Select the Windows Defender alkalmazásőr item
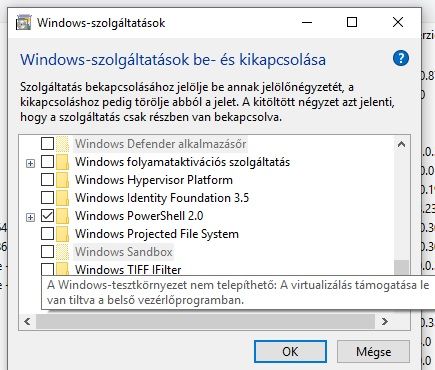 click(160, 144)
